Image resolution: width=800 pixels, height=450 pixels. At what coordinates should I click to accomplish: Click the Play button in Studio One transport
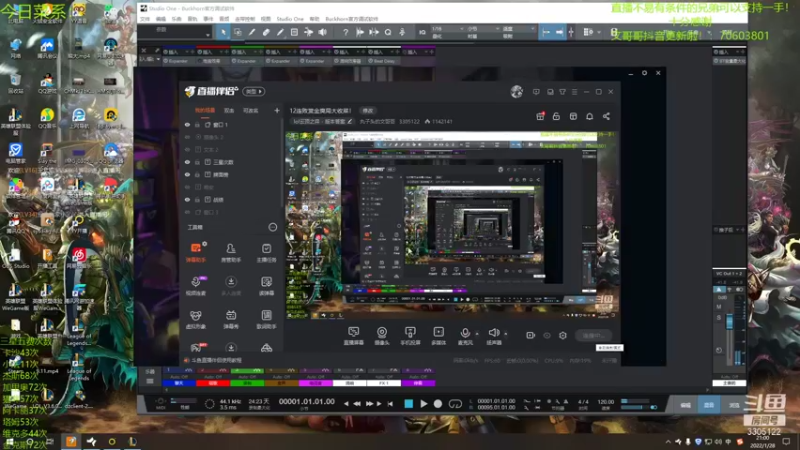tap(423, 404)
